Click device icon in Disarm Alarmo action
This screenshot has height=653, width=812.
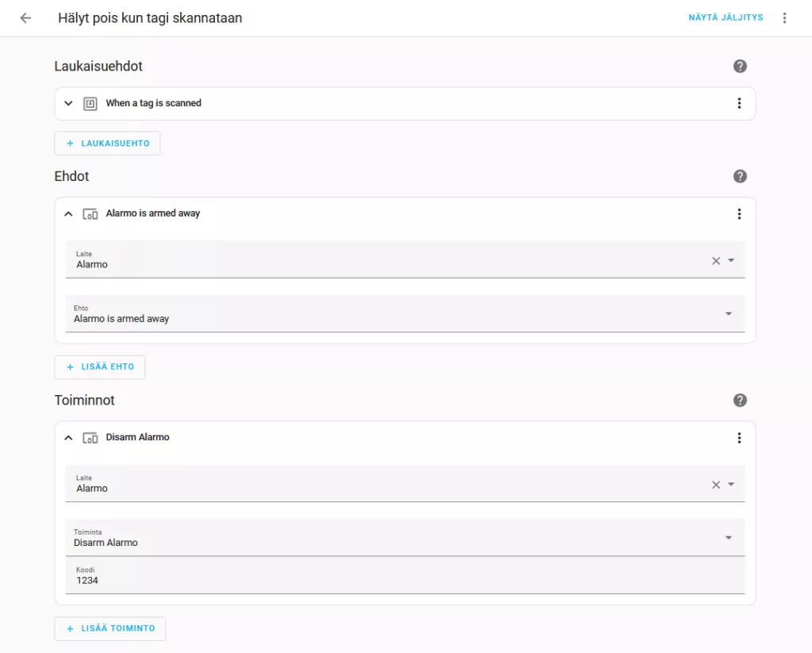tap(90, 438)
